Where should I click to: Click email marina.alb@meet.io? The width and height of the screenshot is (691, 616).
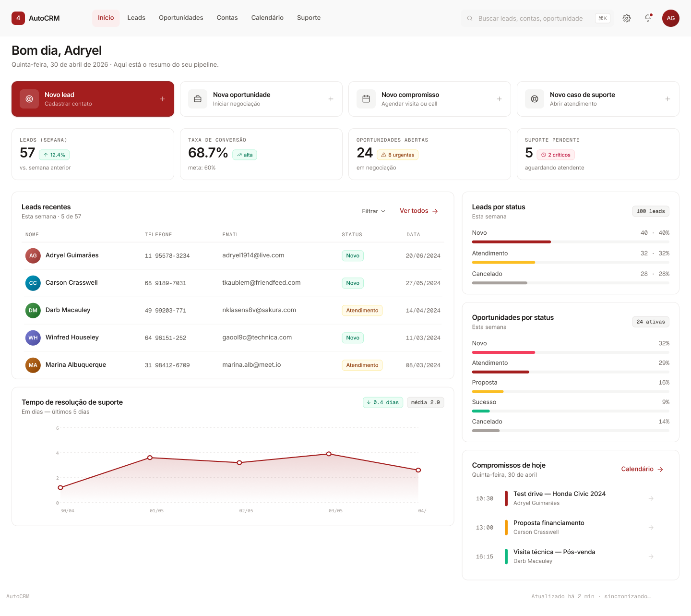251,365
